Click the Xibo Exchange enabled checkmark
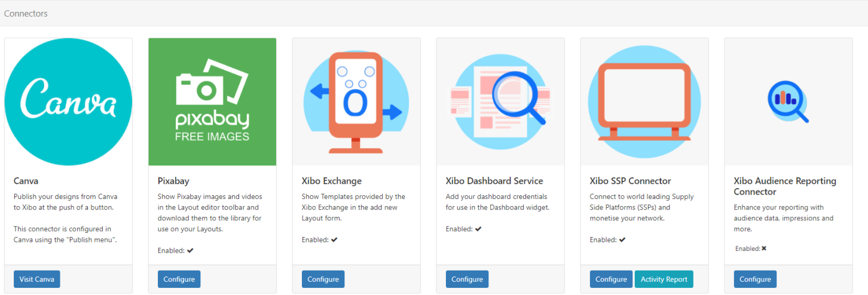Viewport: 868px width, 295px height. pos(334,240)
